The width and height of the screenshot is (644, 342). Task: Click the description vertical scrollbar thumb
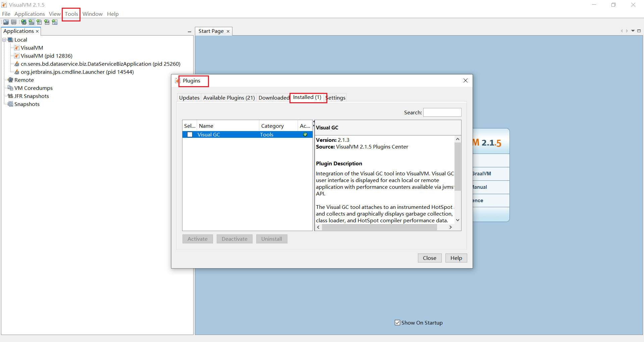pos(458,166)
